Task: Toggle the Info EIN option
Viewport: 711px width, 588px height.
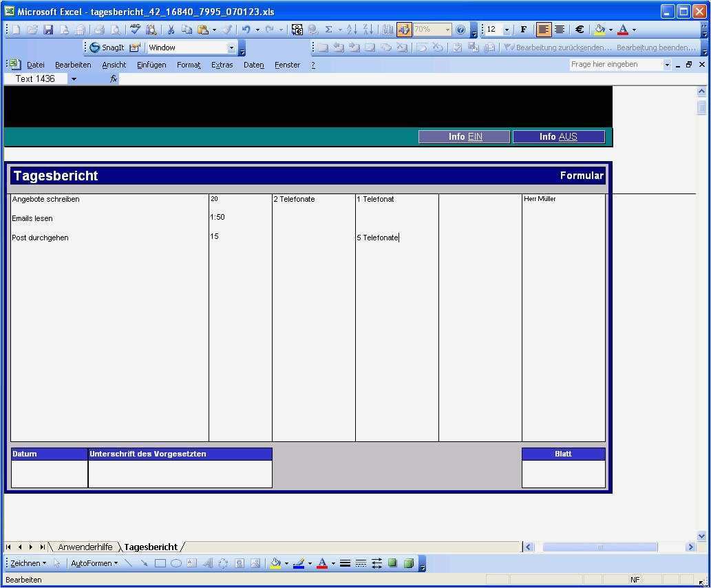Action: point(464,136)
